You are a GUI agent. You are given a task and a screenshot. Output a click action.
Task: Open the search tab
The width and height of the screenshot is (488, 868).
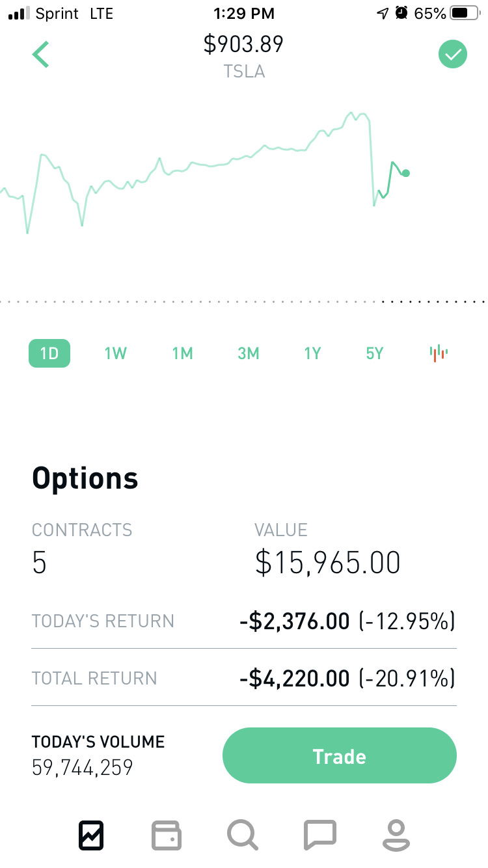(x=243, y=834)
